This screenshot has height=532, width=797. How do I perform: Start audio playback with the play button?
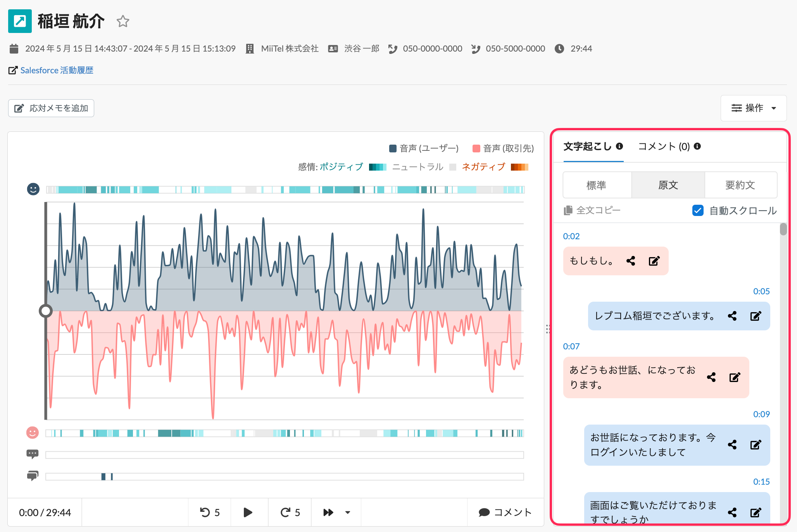[248, 513]
